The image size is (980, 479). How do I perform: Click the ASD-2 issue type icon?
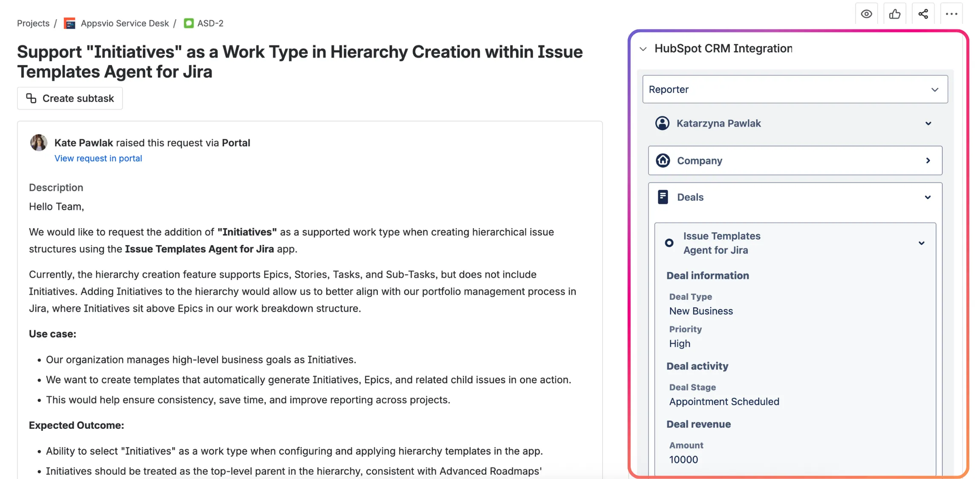tap(188, 23)
